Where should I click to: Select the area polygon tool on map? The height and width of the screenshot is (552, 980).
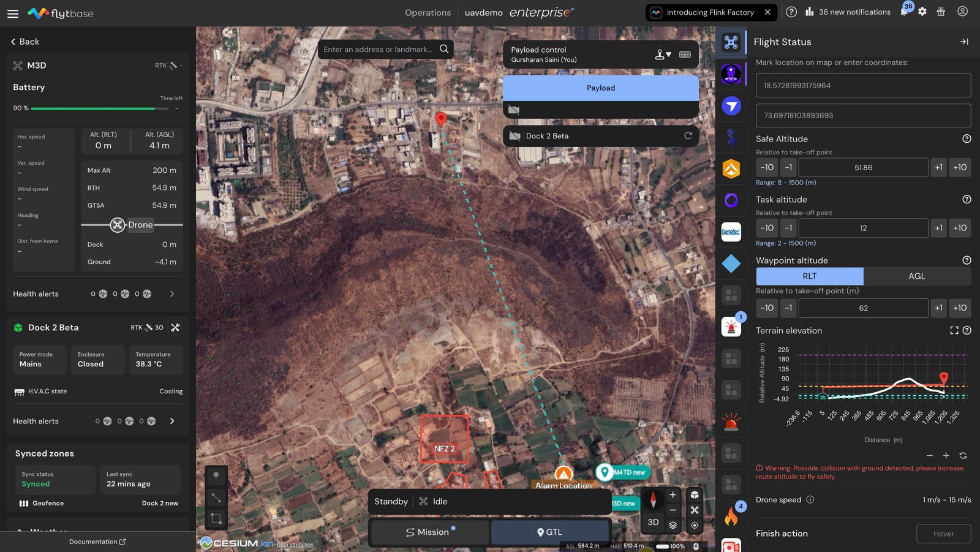216,519
